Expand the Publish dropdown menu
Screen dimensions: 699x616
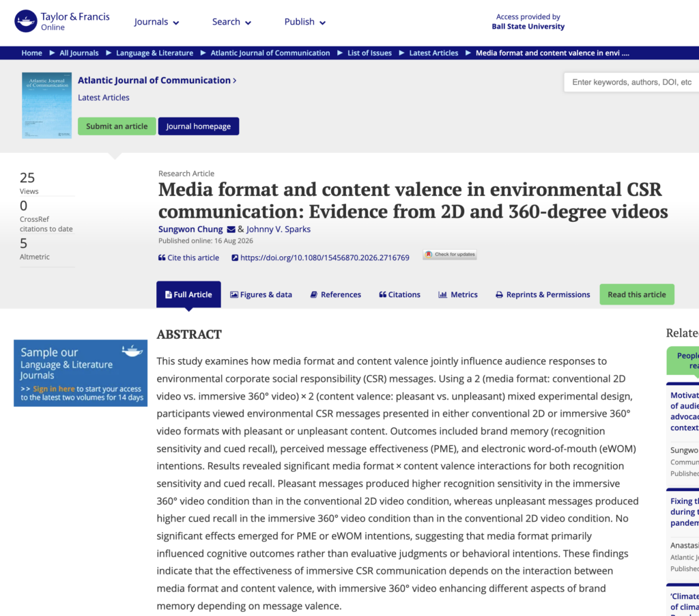point(305,22)
